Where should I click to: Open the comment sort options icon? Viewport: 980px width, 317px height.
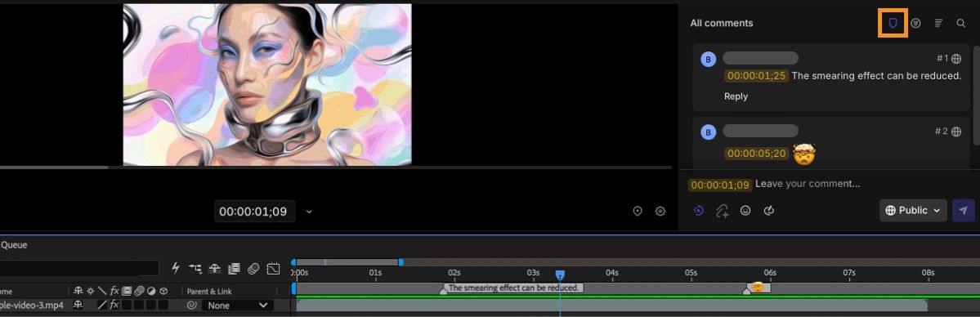tap(938, 23)
